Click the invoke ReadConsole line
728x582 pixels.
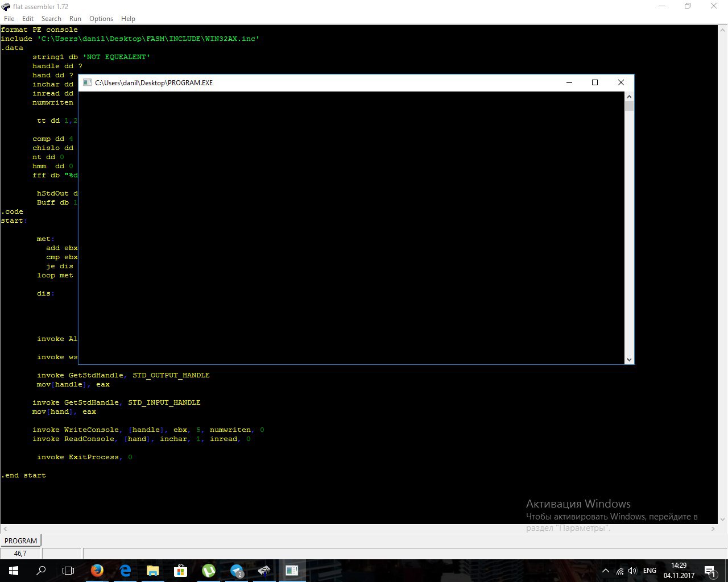(142, 439)
